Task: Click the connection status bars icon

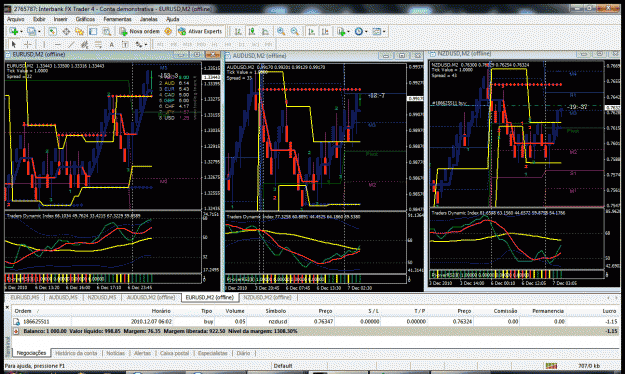Action: (x=551, y=366)
